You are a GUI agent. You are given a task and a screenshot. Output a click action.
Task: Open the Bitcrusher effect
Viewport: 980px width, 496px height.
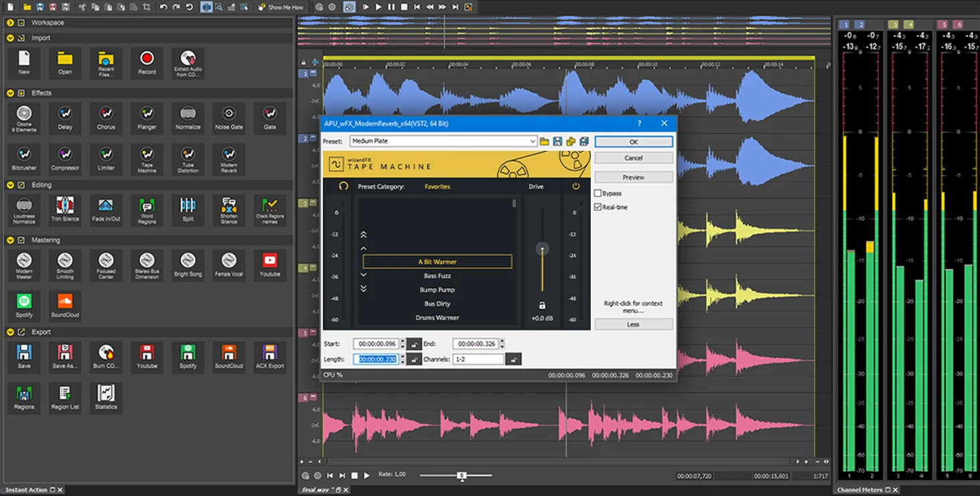coord(23,159)
